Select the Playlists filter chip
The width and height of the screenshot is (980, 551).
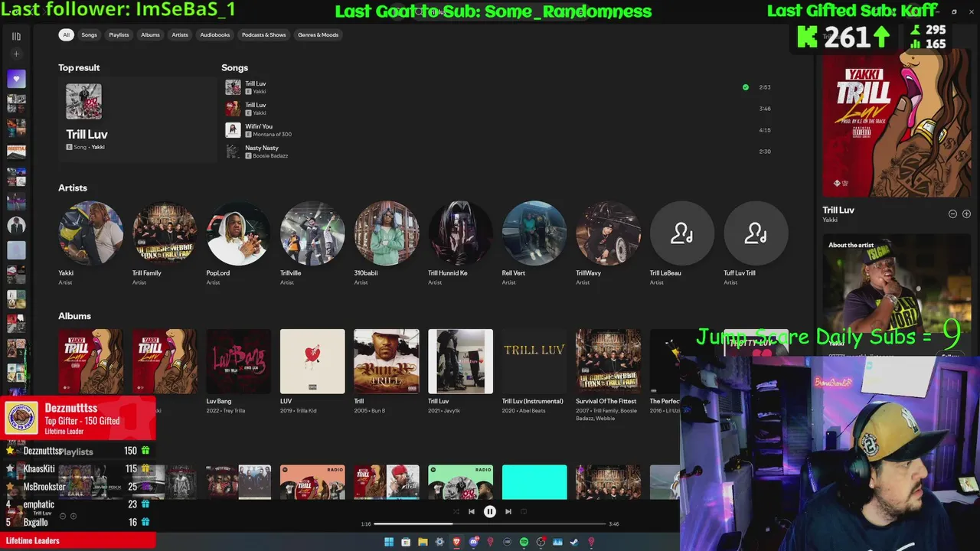tap(119, 34)
